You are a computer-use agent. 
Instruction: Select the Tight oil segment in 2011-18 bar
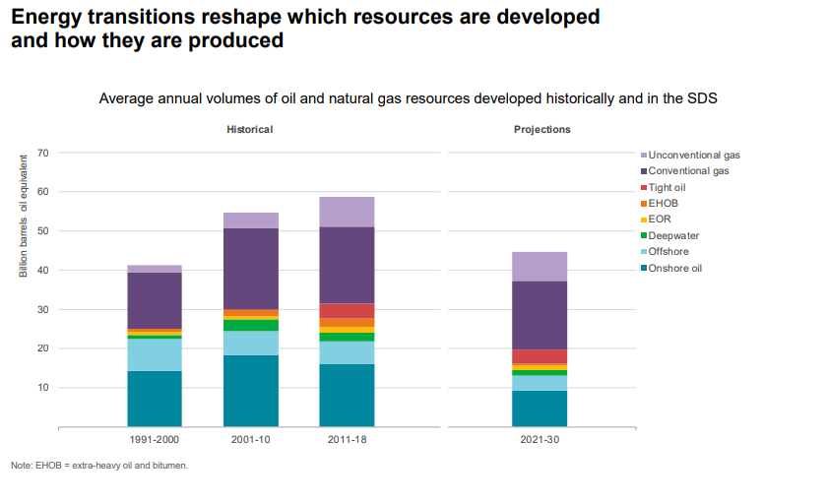coord(347,311)
